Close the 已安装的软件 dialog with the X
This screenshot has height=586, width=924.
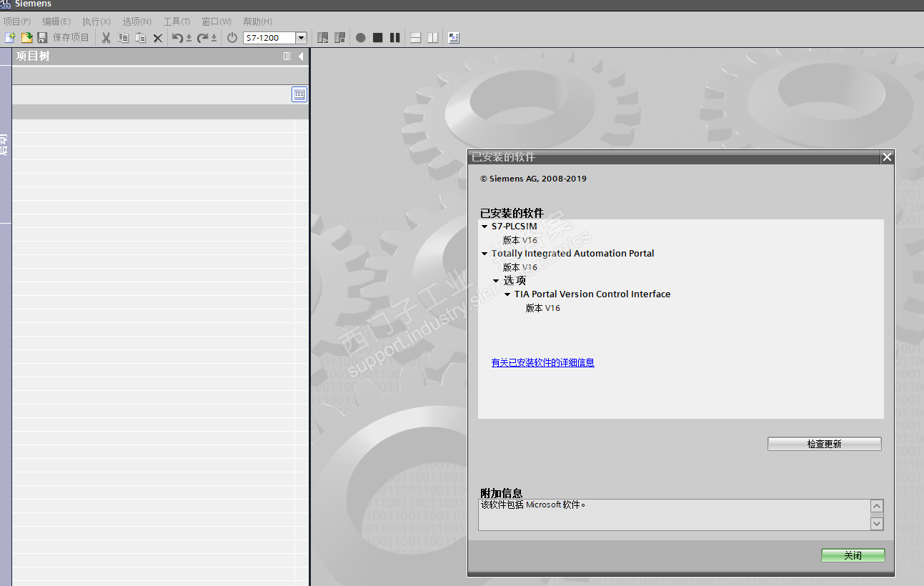888,157
